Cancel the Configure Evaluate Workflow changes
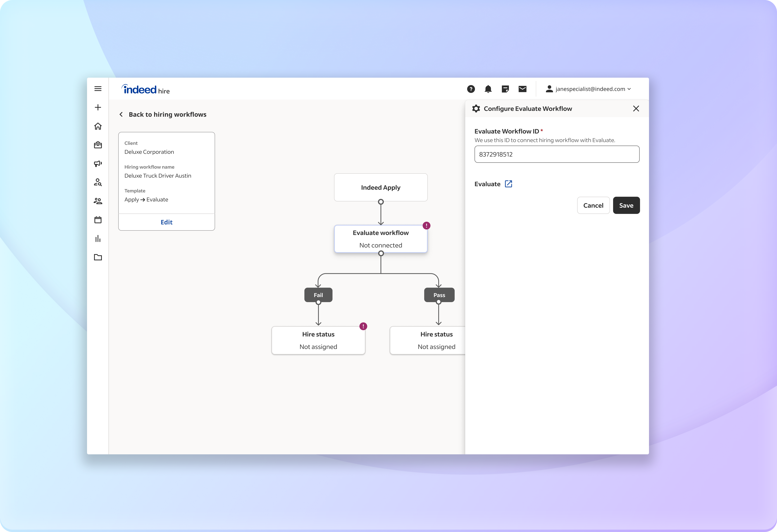The height and width of the screenshot is (532, 777). click(593, 205)
